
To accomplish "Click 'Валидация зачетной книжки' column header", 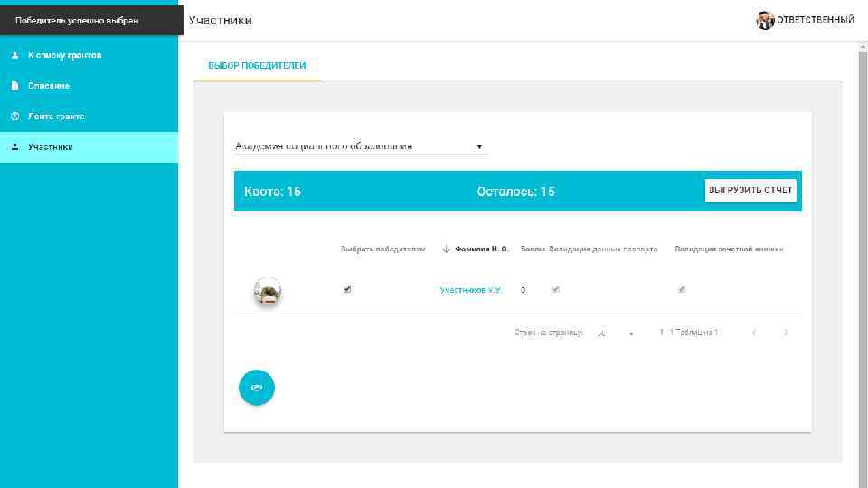I will click(x=729, y=249).
